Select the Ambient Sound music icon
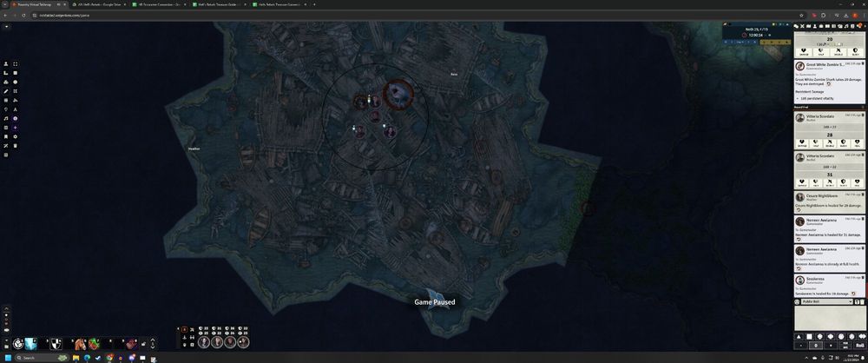The image size is (868, 363). (6, 119)
